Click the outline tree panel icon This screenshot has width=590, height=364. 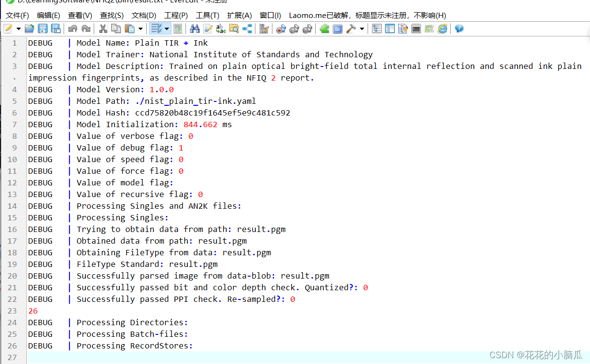point(377,29)
